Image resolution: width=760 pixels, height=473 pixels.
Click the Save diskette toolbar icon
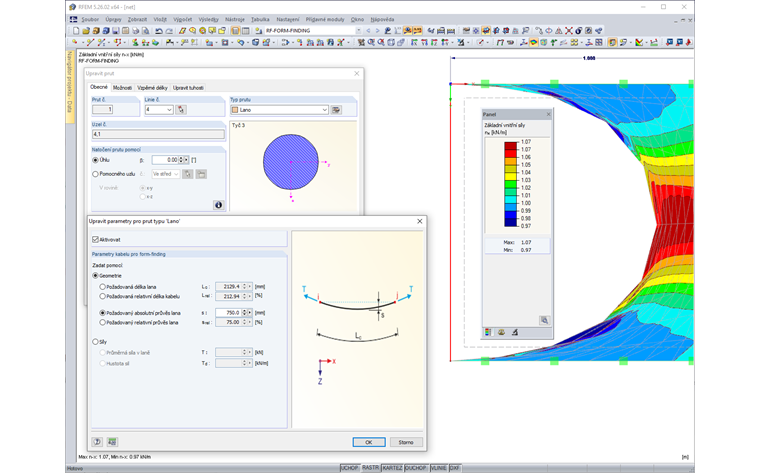[116, 31]
